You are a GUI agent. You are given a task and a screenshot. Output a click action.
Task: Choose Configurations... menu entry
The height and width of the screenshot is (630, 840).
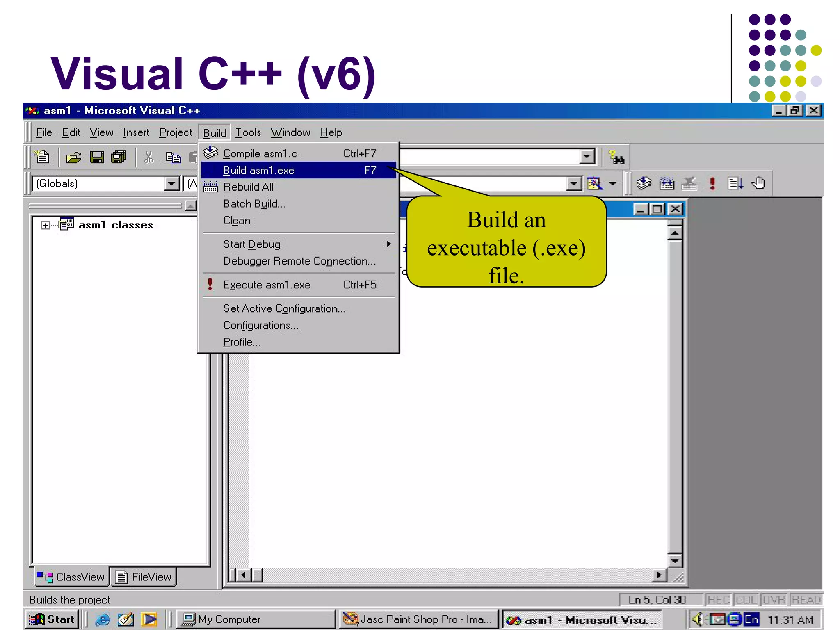299,325
